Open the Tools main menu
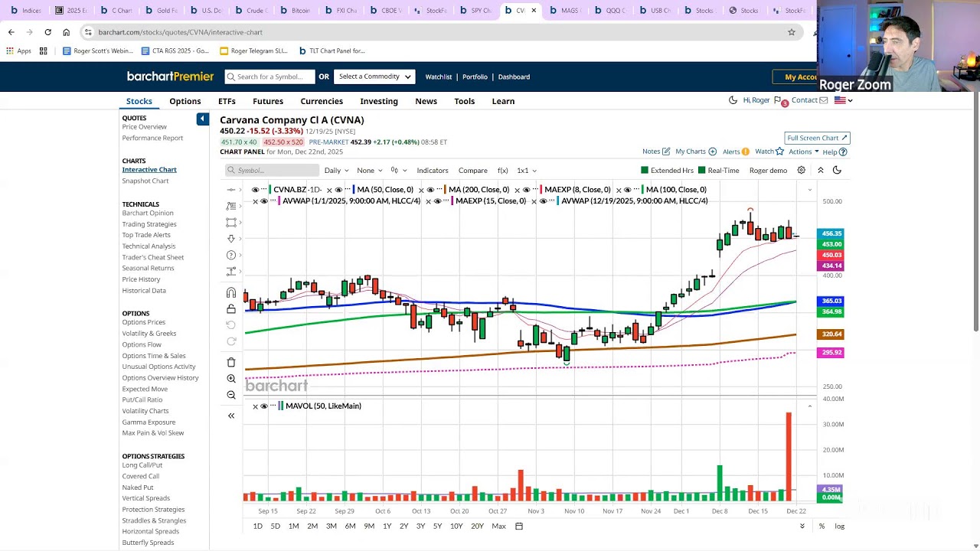The width and height of the screenshot is (980, 551). pyautogui.click(x=465, y=101)
